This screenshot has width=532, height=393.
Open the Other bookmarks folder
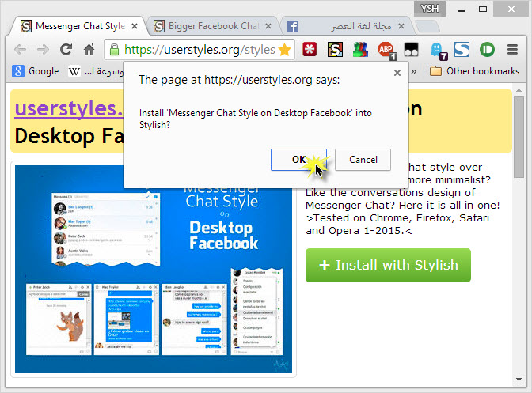(x=474, y=71)
